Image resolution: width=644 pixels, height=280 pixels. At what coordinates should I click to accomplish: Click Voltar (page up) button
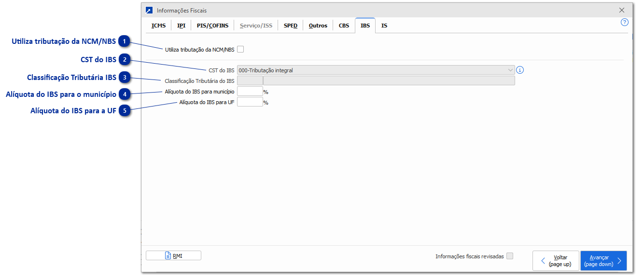pyautogui.click(x=556, y=261)
